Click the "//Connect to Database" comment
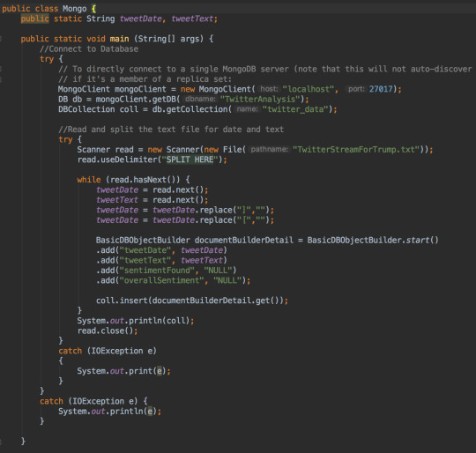The height and width of the screenshot is (453, 476). 89,48
